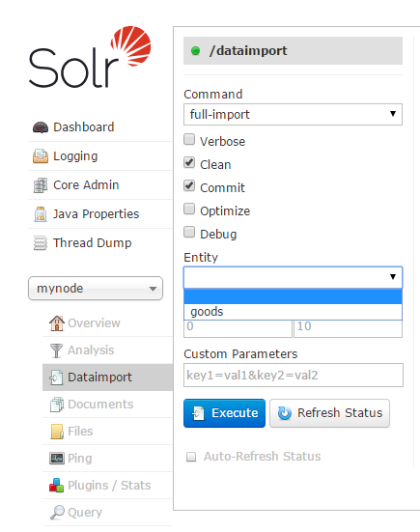
Task: Click the Solr logo
Action: click(x=90, y=57)
